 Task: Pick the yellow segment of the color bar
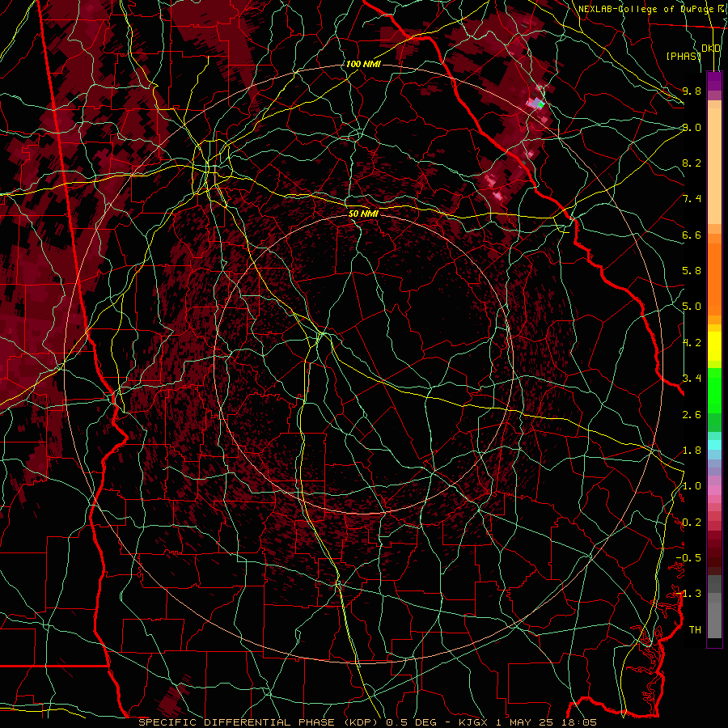tap(714, 346)
